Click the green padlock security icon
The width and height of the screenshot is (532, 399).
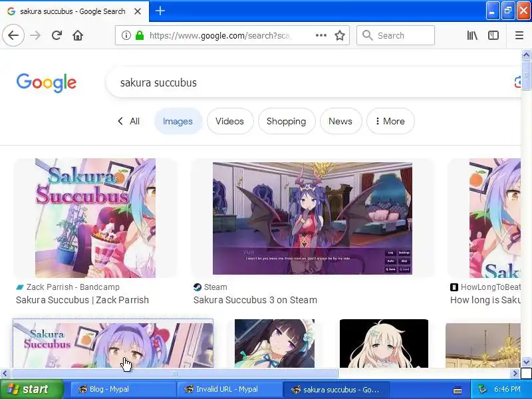140,35
